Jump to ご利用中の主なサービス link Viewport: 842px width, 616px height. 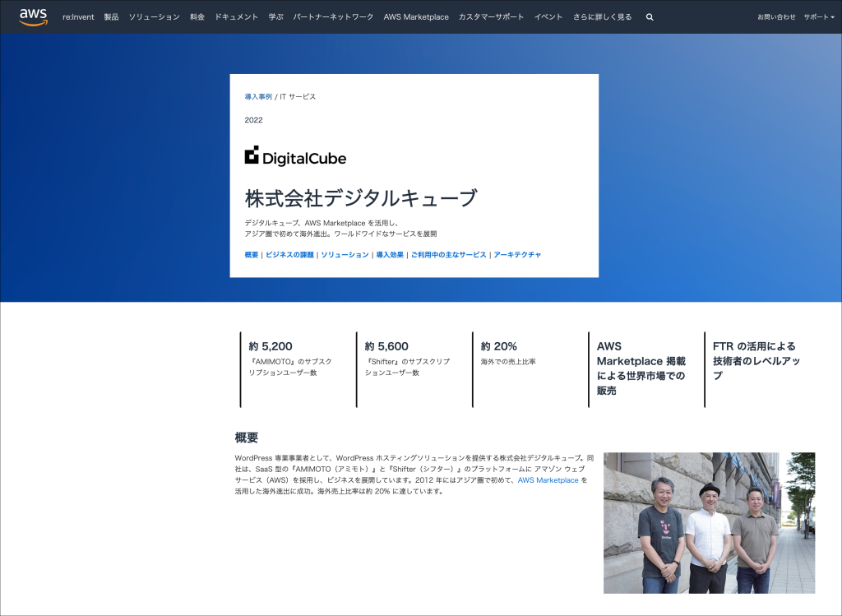click(x=448, y=255)
